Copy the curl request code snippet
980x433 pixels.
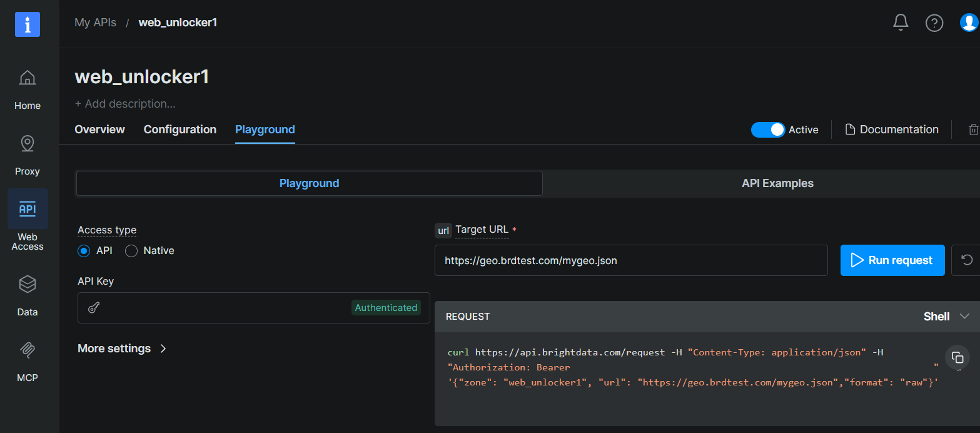click(957, 357)
